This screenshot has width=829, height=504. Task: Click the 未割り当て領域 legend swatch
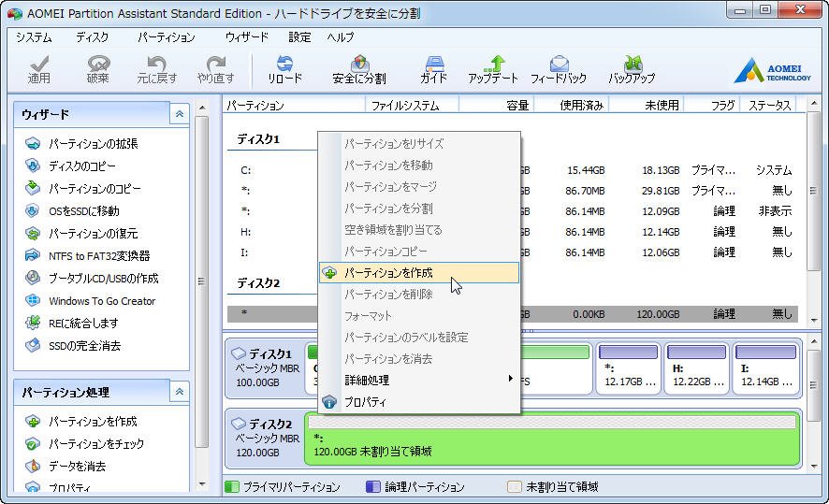(x=514, y=486)
